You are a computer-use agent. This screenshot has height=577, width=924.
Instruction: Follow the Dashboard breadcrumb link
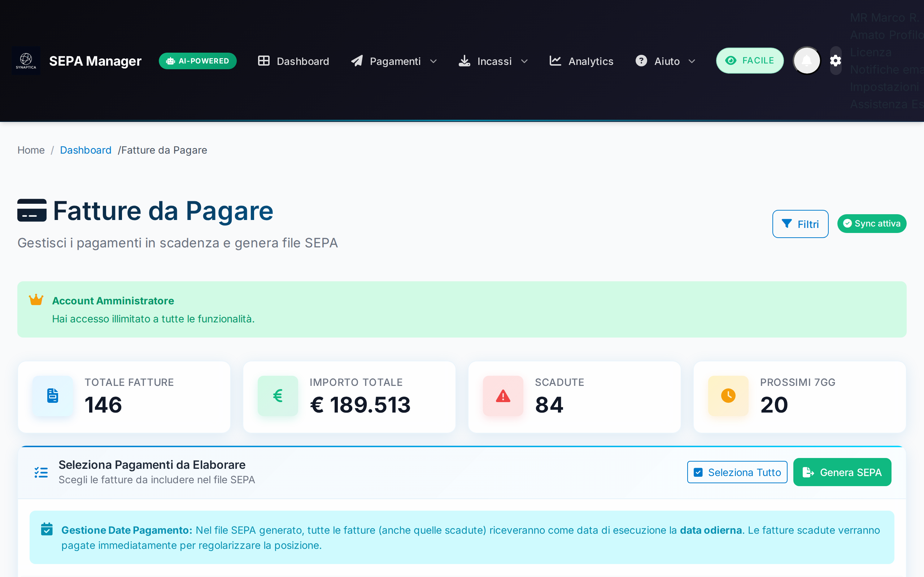(x=86, y=150)
